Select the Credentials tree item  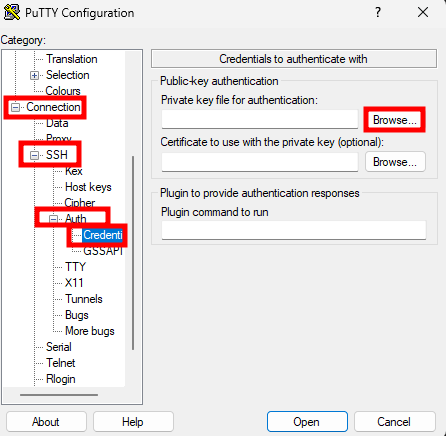103,235
